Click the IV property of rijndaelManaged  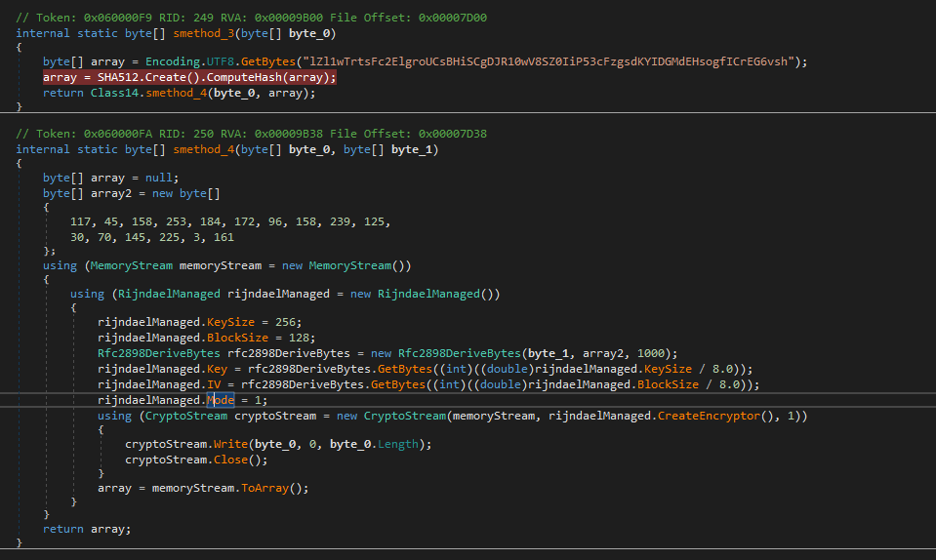pos(214,384)
